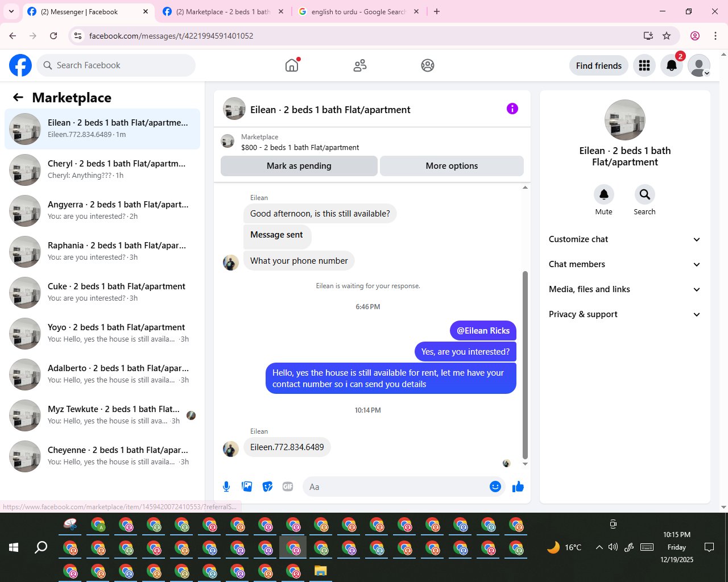
Task: Click chat scrollbar thumb
Action: 525,365
